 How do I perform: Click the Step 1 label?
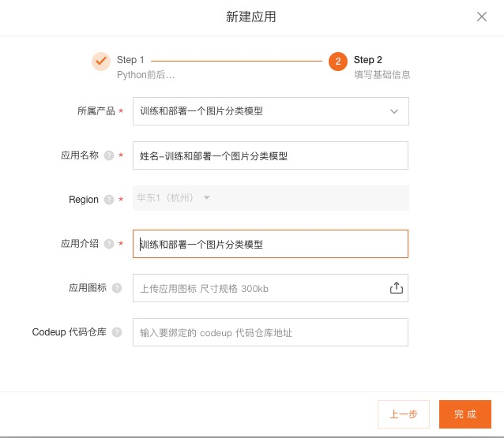[130, 60]
